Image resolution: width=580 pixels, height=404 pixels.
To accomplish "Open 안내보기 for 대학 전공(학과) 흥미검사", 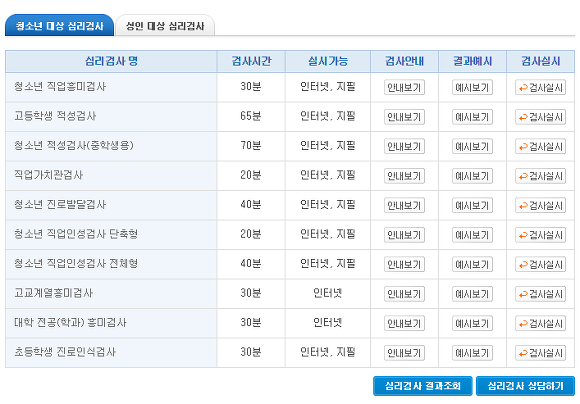I will pyautogui.click(x=404, y=323).
